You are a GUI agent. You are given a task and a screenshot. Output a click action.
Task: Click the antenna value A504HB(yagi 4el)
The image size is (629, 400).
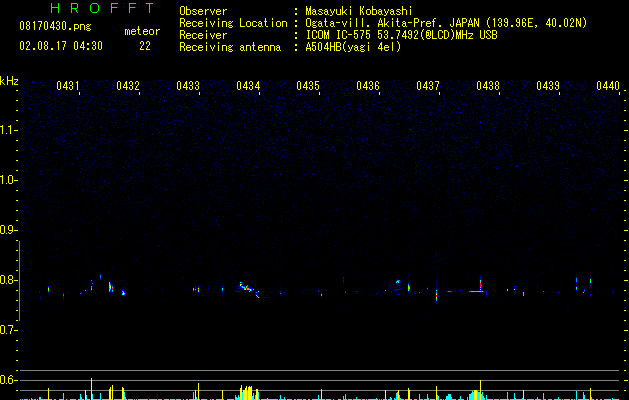coord(353,47)
